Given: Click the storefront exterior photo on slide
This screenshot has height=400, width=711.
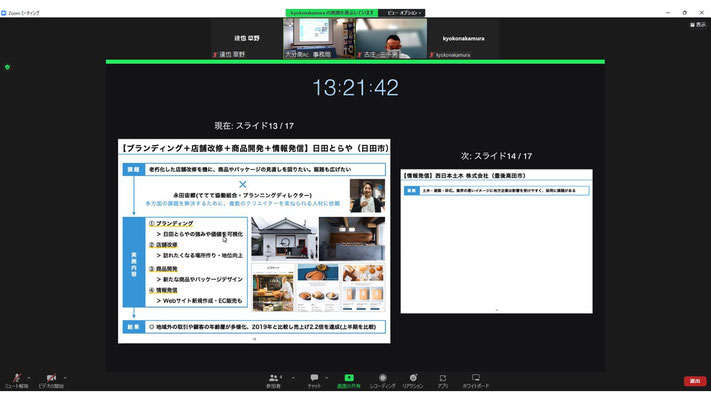Looking at the screenshot, I should tap(284, 239).
